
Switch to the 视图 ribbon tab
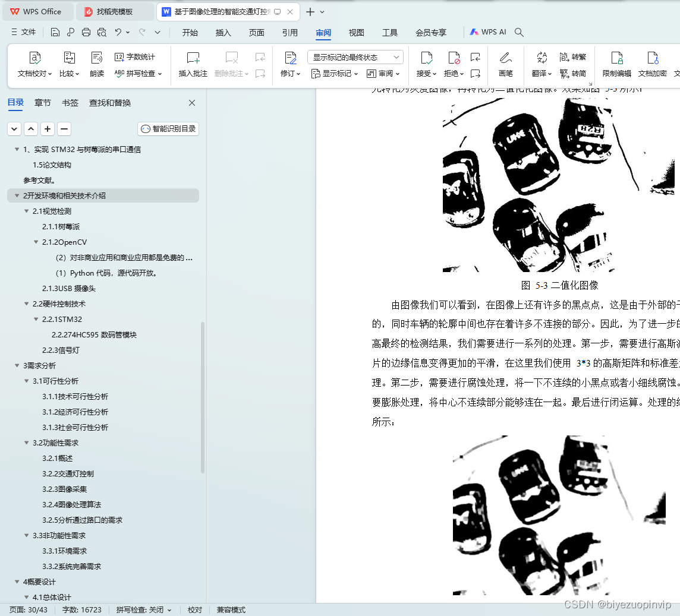tap(357, 33)
